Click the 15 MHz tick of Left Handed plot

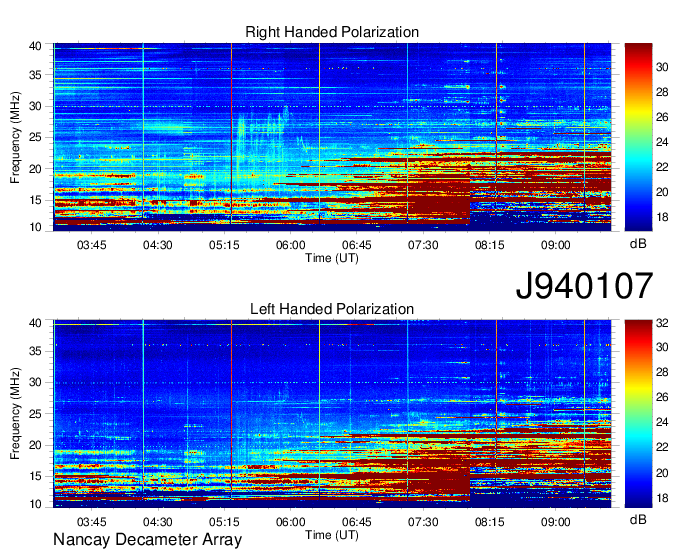tap(35, 476)
